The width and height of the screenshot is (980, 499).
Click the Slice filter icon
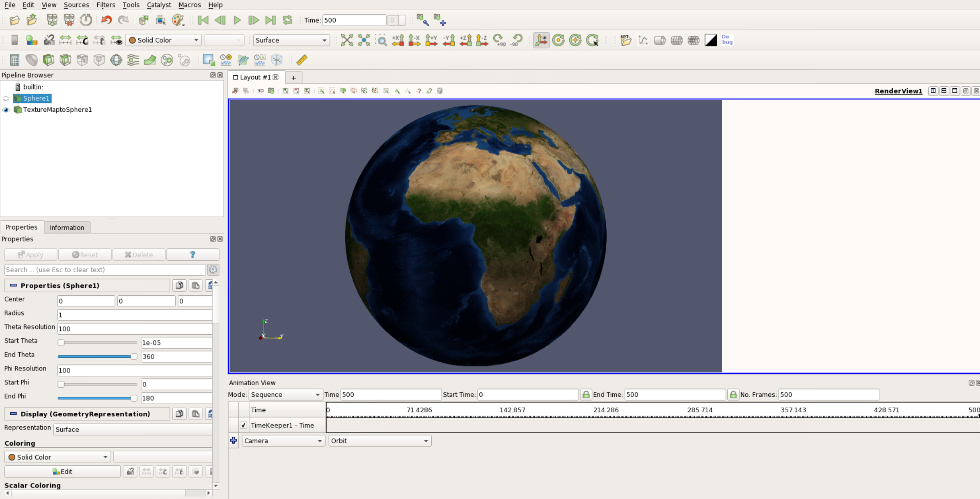pyautogui.click(x=65, y=60)
